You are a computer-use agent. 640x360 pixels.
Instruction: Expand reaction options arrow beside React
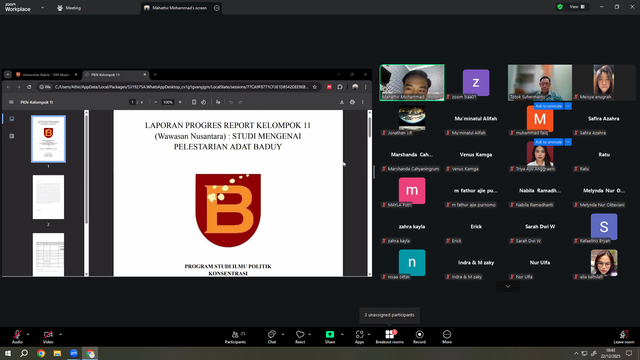(309, 334)
